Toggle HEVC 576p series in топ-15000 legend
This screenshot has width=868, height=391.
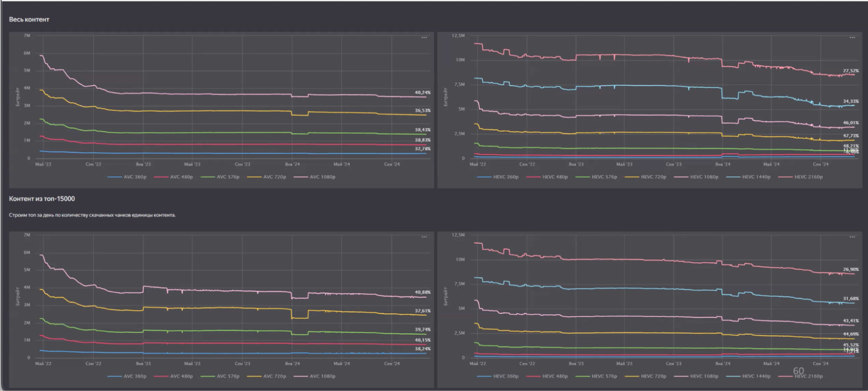(596, 376)
